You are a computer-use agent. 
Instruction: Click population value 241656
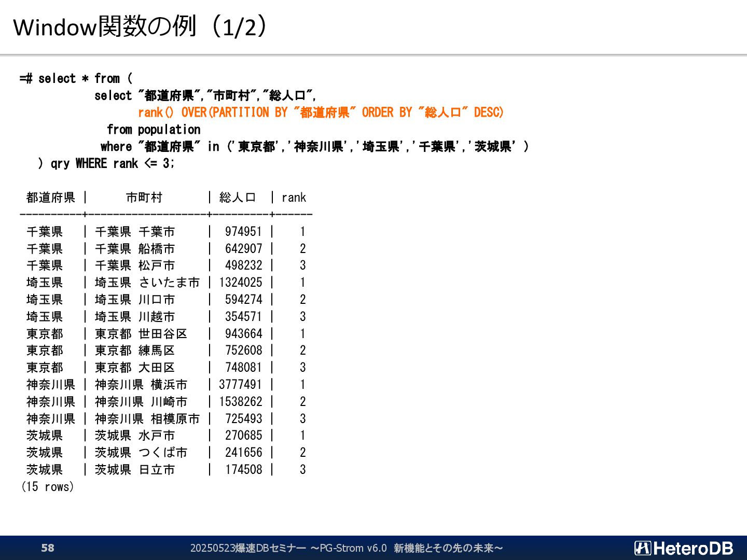(x=243, y=453)
